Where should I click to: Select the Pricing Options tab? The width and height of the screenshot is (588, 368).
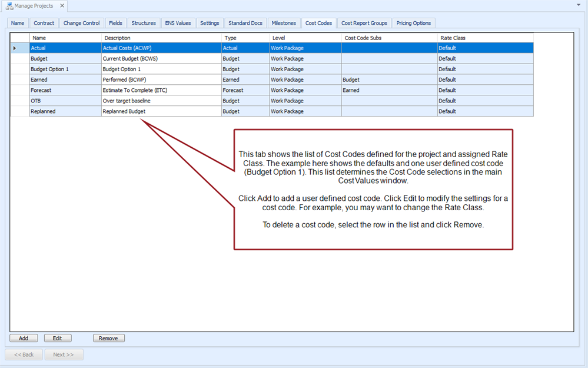point(413,23)
